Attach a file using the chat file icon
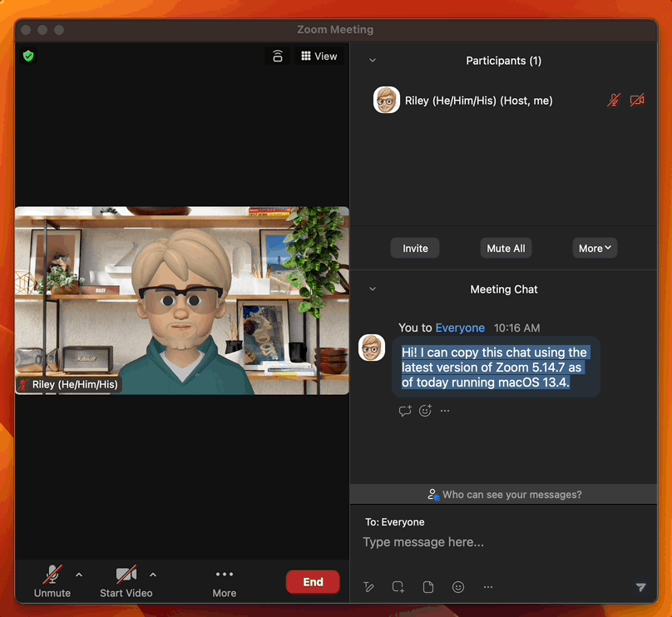 (428, 586)
